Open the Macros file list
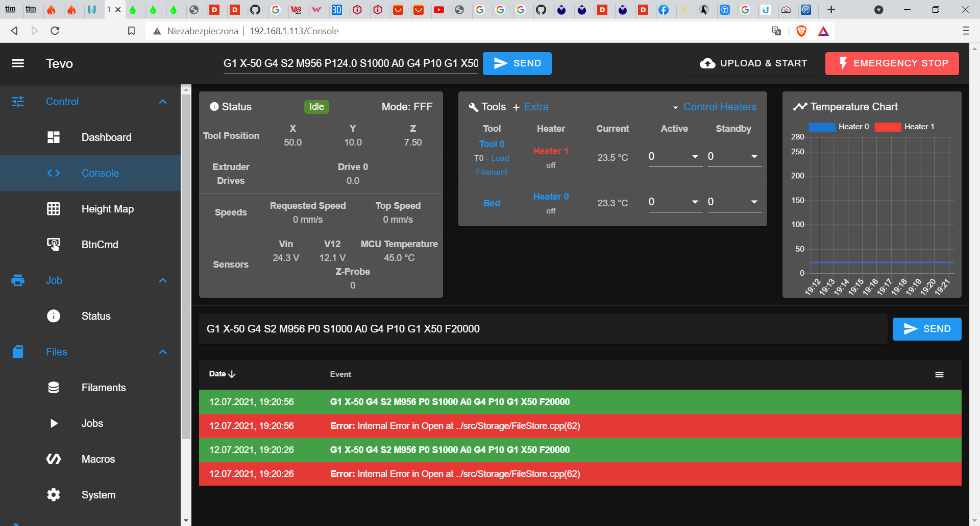This screenshot has width=980, height=526. tap(90, 459)
